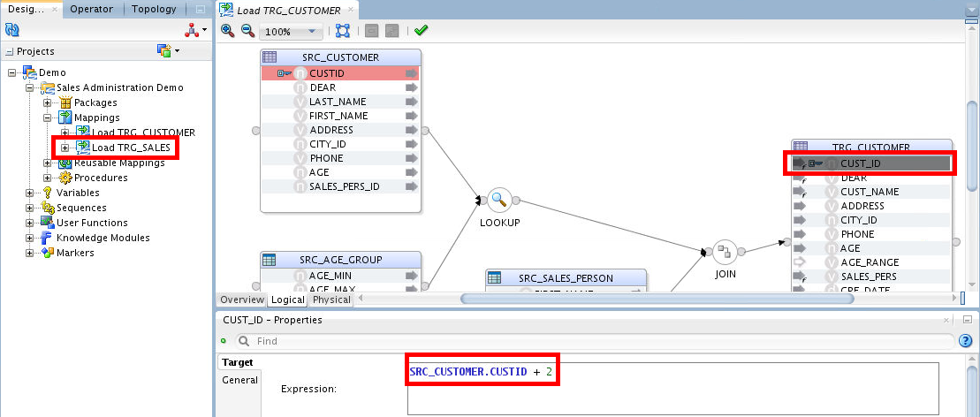Select the LOOKUP component icon
The width and height of the screenshot is (980, 417).
[499, 200]
